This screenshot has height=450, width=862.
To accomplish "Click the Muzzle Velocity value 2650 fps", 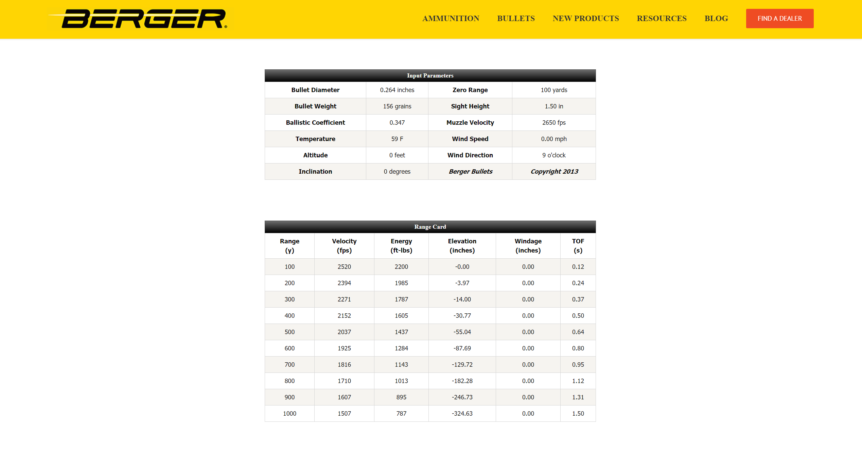I will (x=553, y=123).
